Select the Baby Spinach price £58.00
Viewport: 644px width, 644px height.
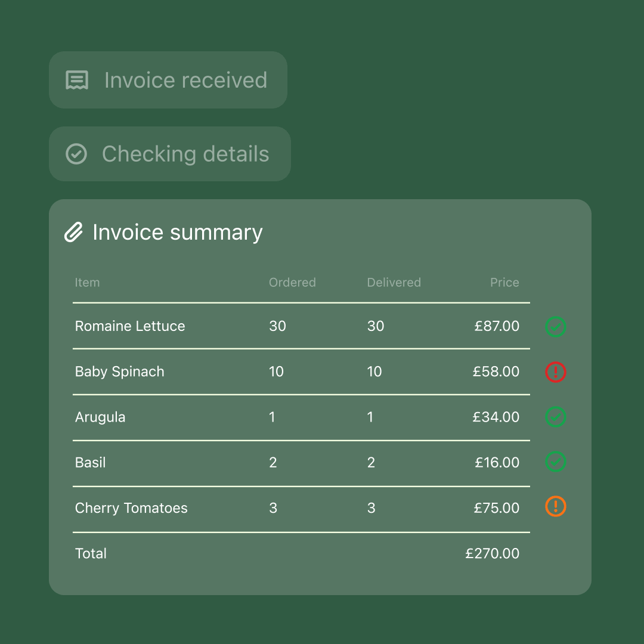(496, 371)
